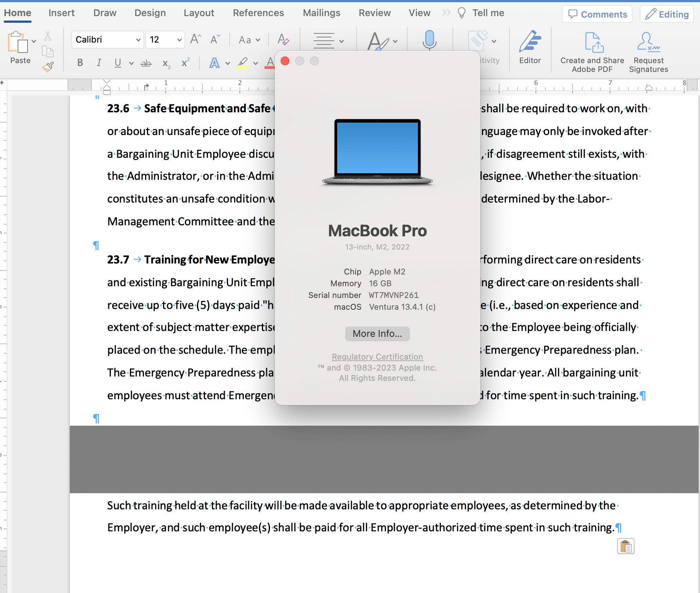Viewport: 700px width, 593px height.
Task: Click the Copy icon
Action: tap(48, 51)
